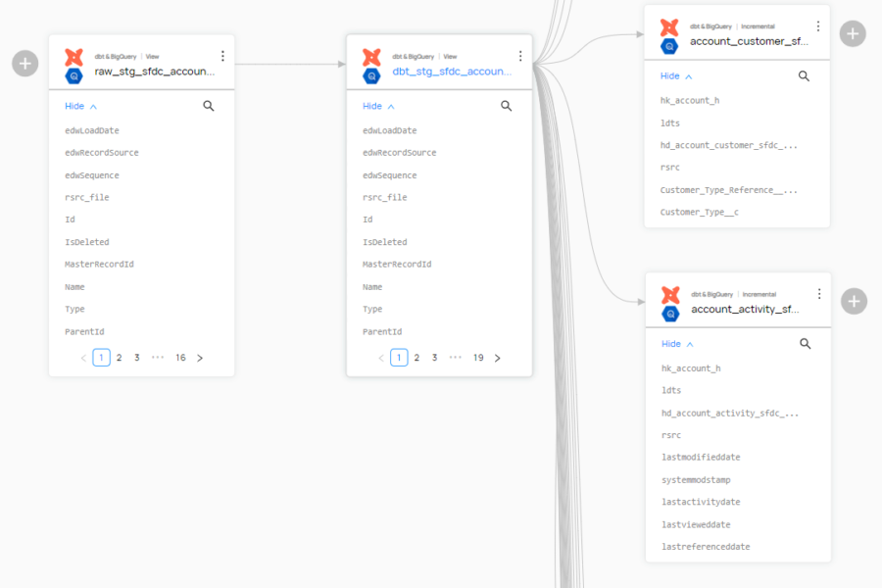The height and width of the screenshot is (588, 882).
Task: Open the options menu on account_customer_sf node
Action: point(819,25)
